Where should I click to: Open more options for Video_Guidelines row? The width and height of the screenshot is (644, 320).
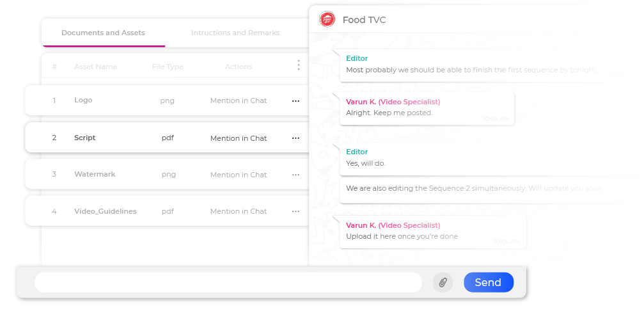tap(295, 211)
